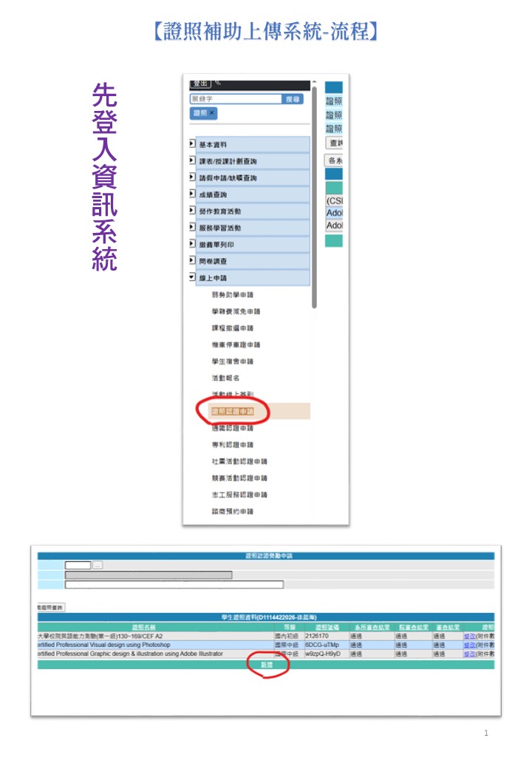Open 志工服務認證申請 submenu item
The width and height of the screenshot is (532, 769).
tap(239, 495)
